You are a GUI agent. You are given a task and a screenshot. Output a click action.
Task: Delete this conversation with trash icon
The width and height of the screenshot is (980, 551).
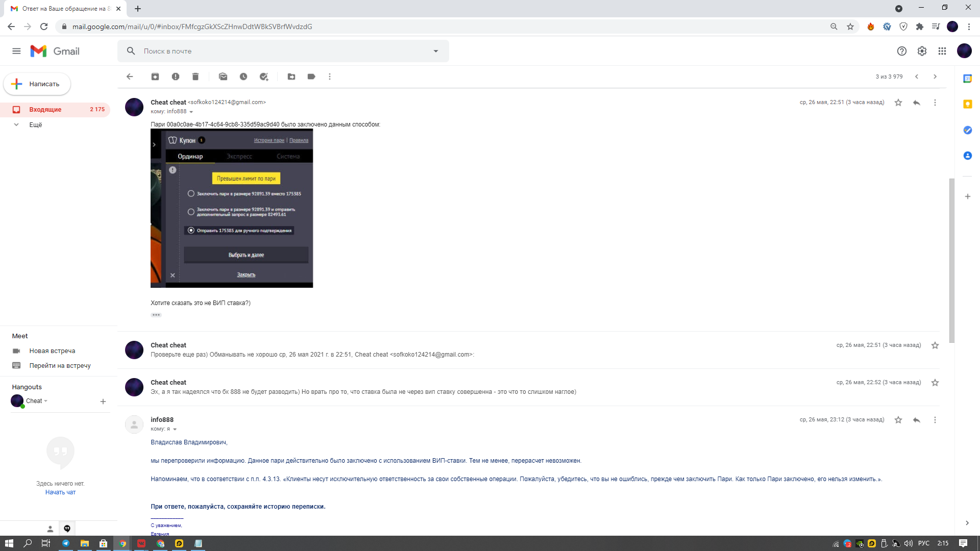tap(195, 77)
